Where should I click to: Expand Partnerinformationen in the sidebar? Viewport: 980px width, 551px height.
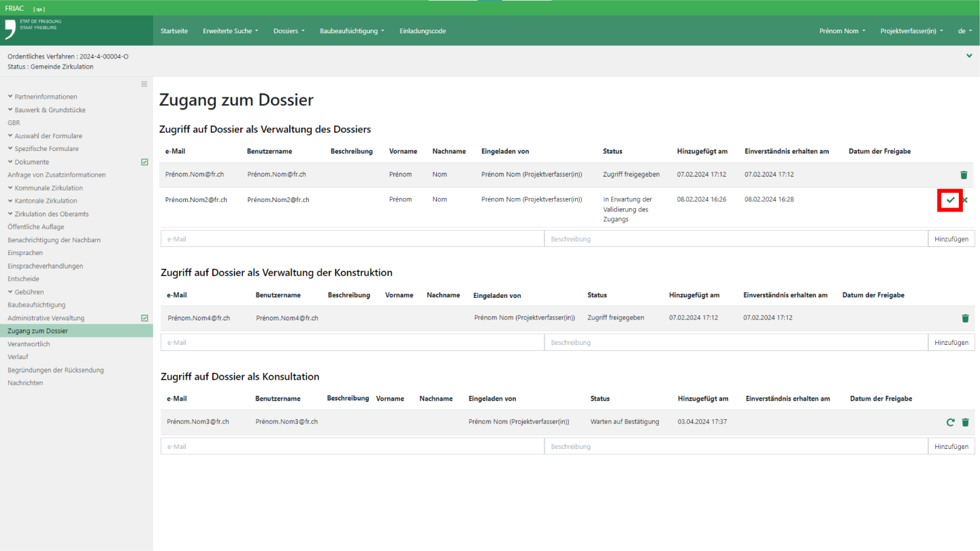46,97
